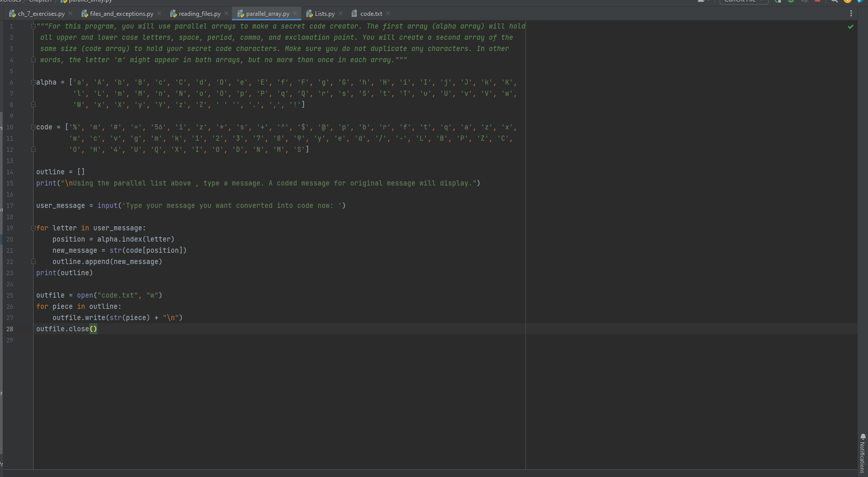Collapse the alpha list fold region
This screenshot has width=868, height=477.
click(34, 82)
